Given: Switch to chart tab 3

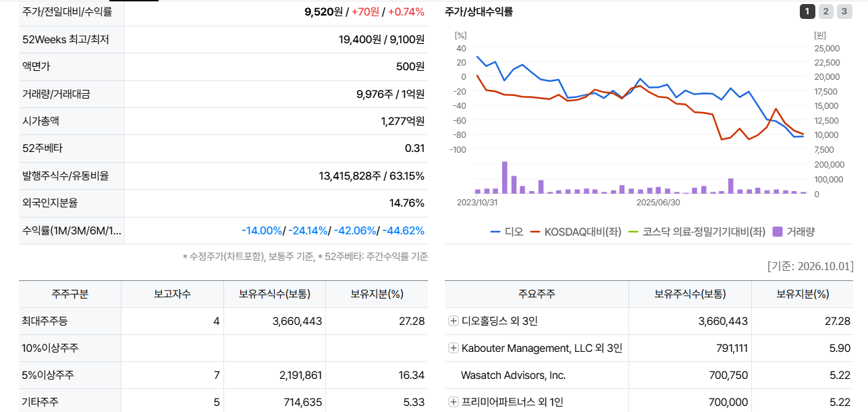Looking at the screenshot, I should click(845, 11).
